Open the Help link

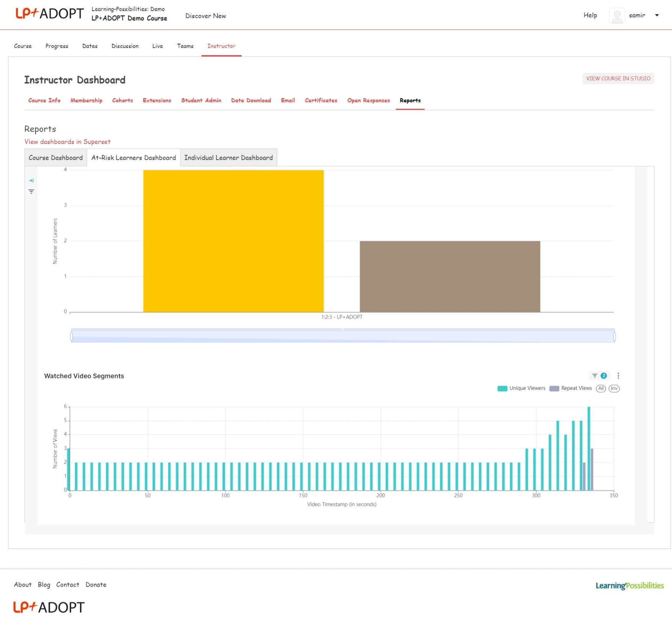click(x=590, y=15)
